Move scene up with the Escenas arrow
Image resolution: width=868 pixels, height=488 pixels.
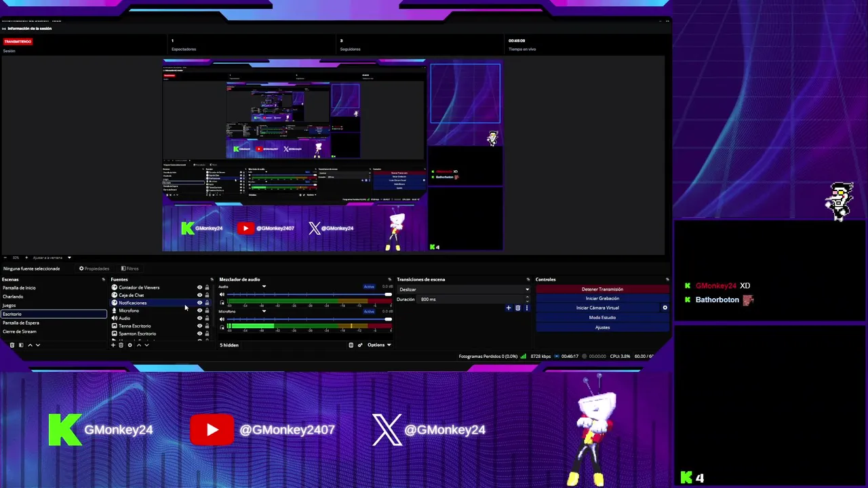point(30,345)
